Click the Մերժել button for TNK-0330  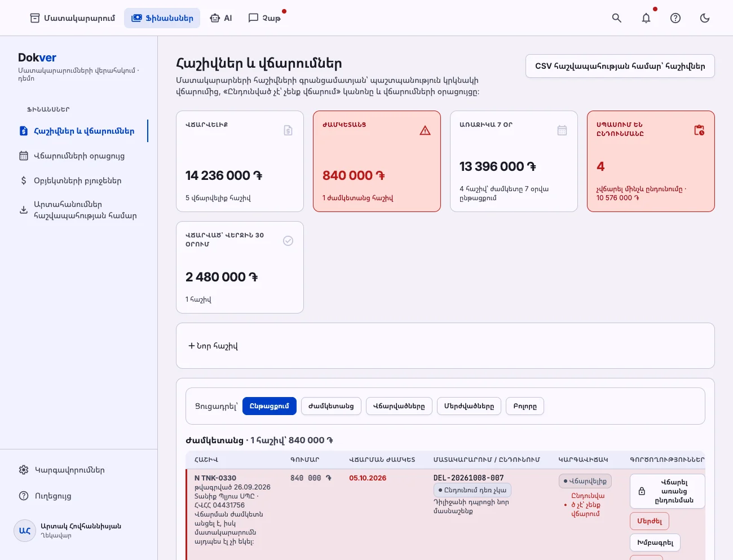650,521
